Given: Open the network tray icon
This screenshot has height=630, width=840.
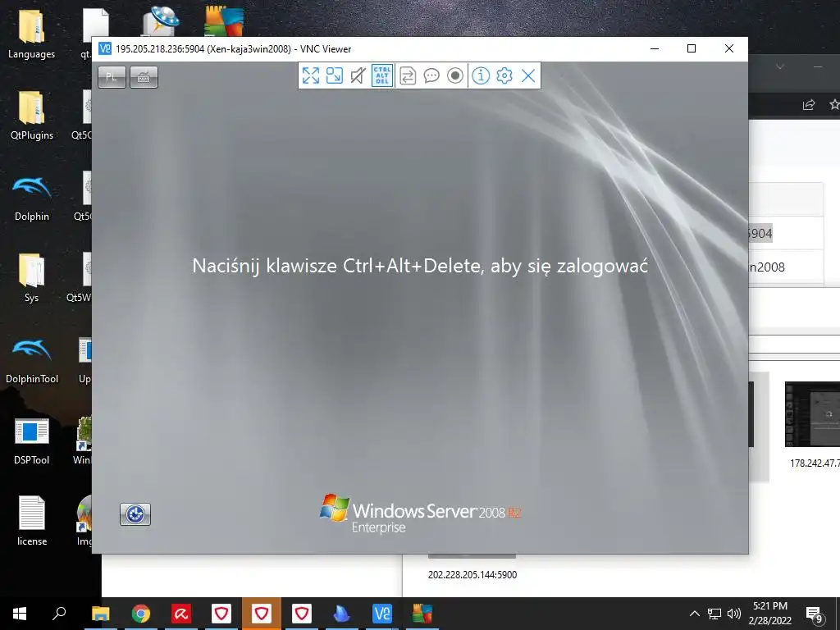Looking at the screenshot, I should point(714,614).
